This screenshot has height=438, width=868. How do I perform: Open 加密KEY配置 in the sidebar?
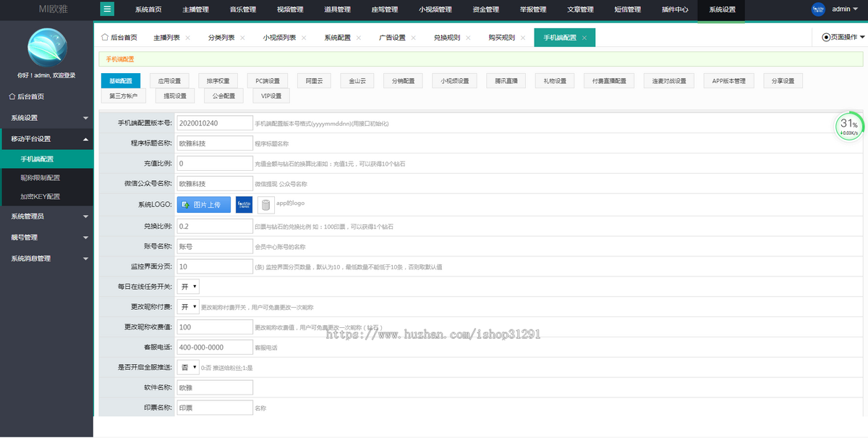[x=41, y=196]
